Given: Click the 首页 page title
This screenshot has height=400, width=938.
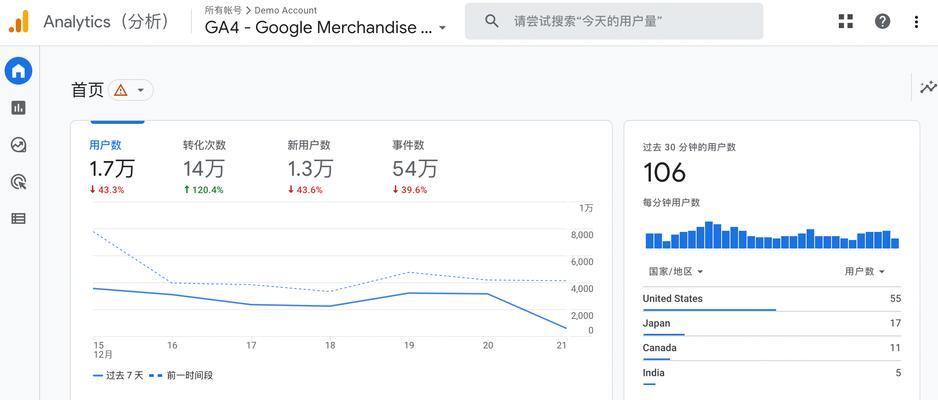Looking at the screenshot, I should tap(87, 90).
